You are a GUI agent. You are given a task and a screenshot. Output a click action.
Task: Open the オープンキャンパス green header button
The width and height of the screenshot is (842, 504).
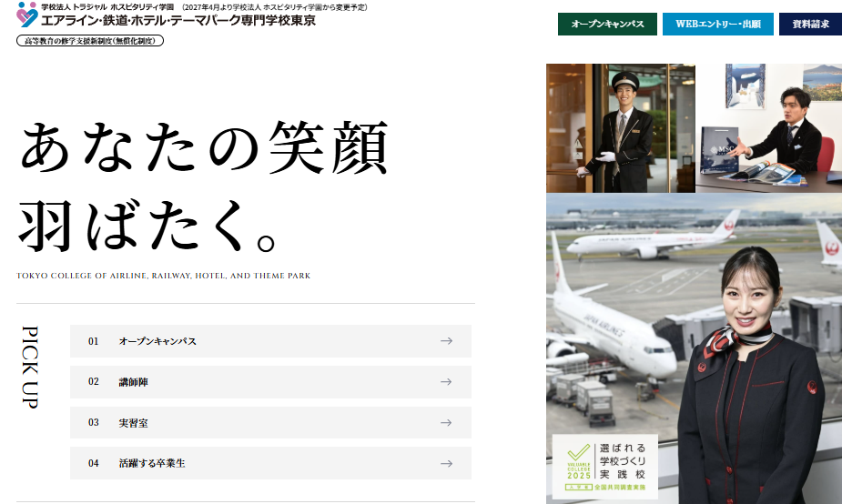607,25
